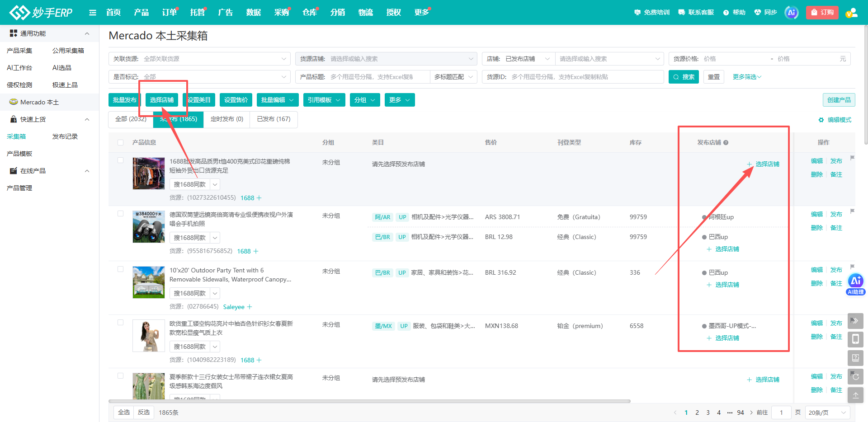Click the 反选 button at the bottom

pyautogui.click(x=144, y=413)
